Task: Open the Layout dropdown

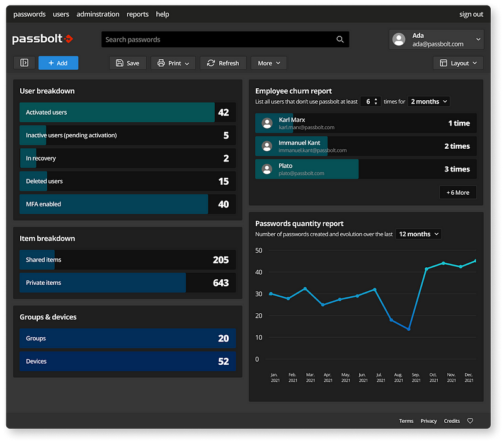Action: [458, 63]
